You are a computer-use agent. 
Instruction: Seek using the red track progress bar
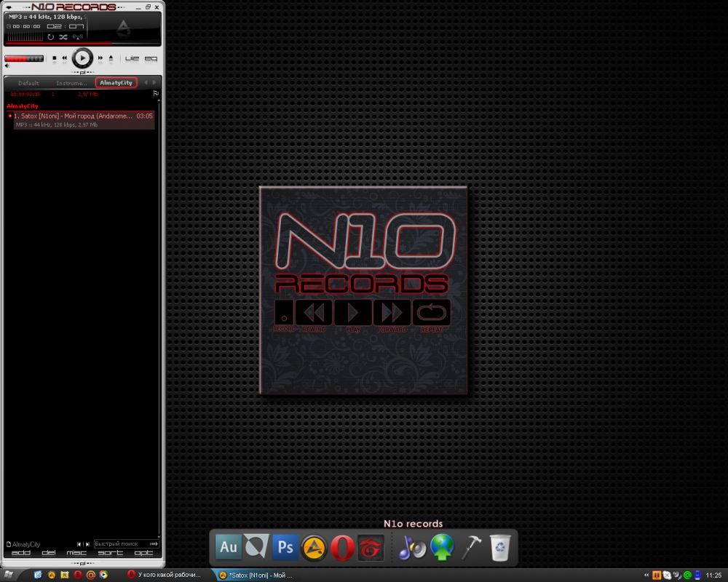[x=83, y=43]
